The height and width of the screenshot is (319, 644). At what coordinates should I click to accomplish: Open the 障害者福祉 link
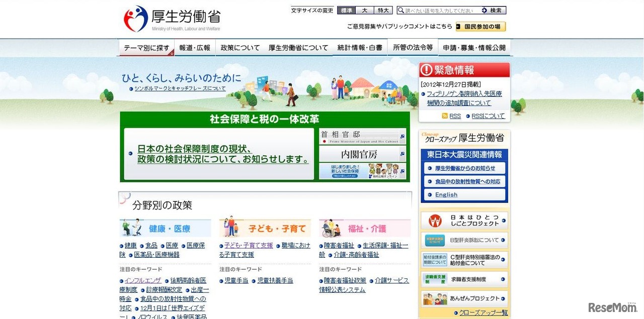tap(339, 246)
